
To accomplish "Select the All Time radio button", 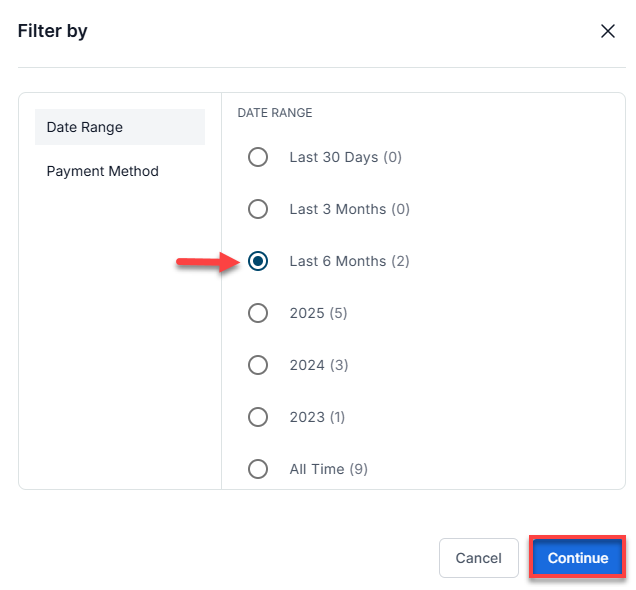I will (258, 469).
